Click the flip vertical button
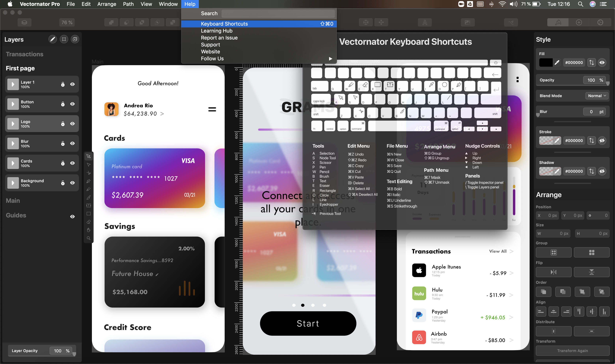615x364 pixels. [591, 272]
